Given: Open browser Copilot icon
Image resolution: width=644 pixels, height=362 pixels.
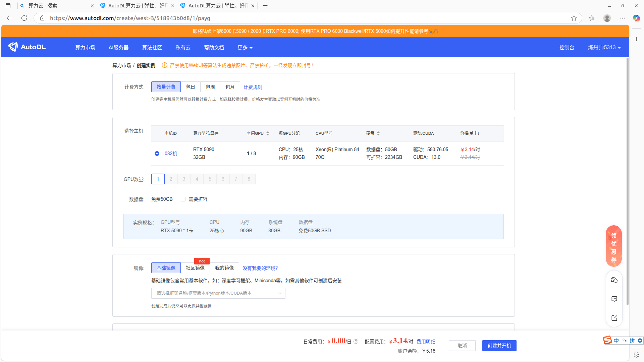Looking at the screenshot, I should [x=636, y=18].
